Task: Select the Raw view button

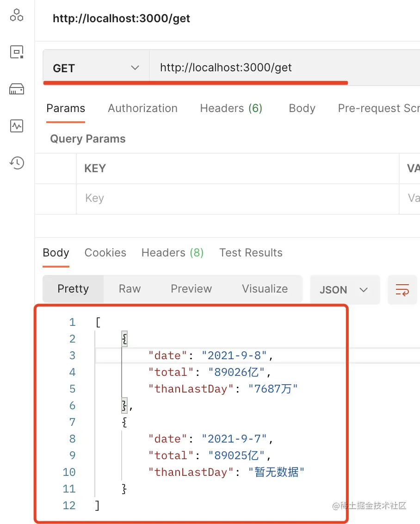Action: point(130,289)
